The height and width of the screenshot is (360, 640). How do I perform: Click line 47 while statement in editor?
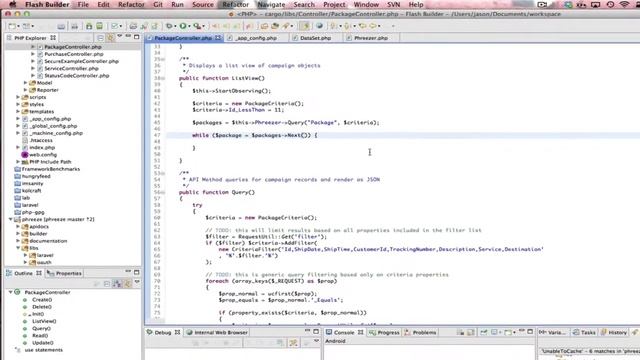pos(255,135)
